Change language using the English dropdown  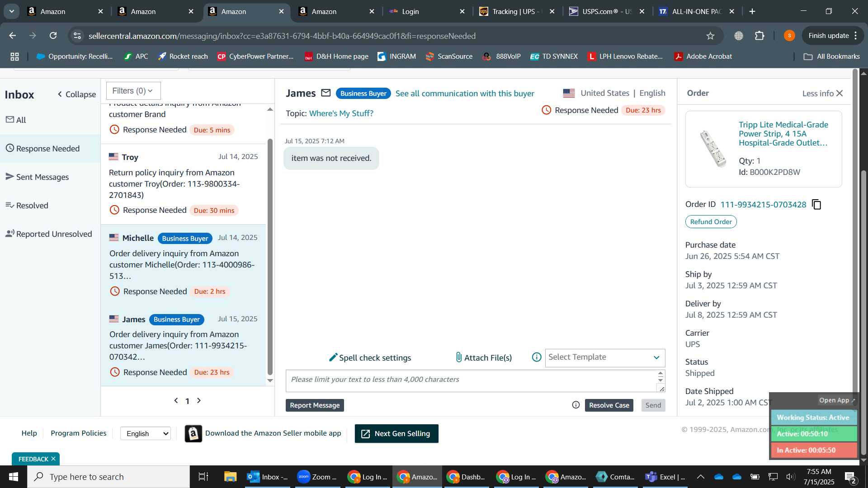tap(146, 433)
